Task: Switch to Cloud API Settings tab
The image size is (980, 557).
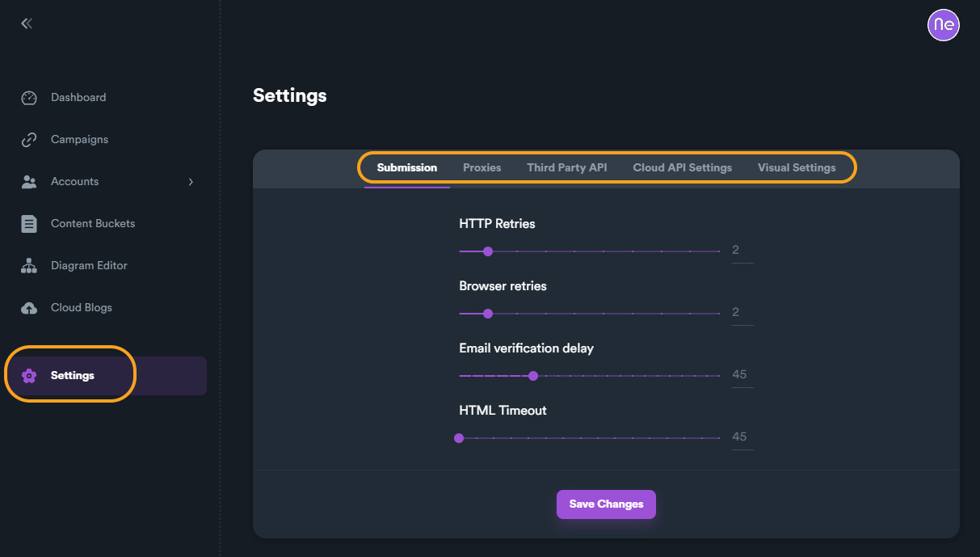Action: tap(683, 168)
